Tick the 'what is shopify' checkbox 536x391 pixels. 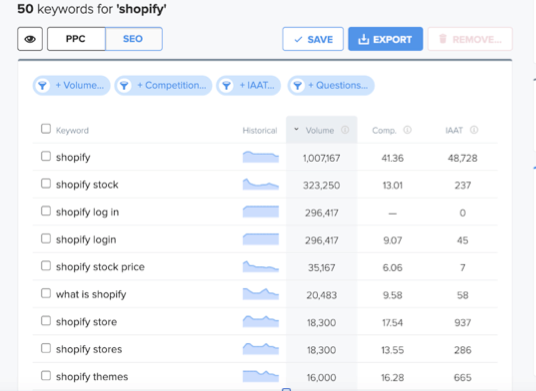pos(46,293)
